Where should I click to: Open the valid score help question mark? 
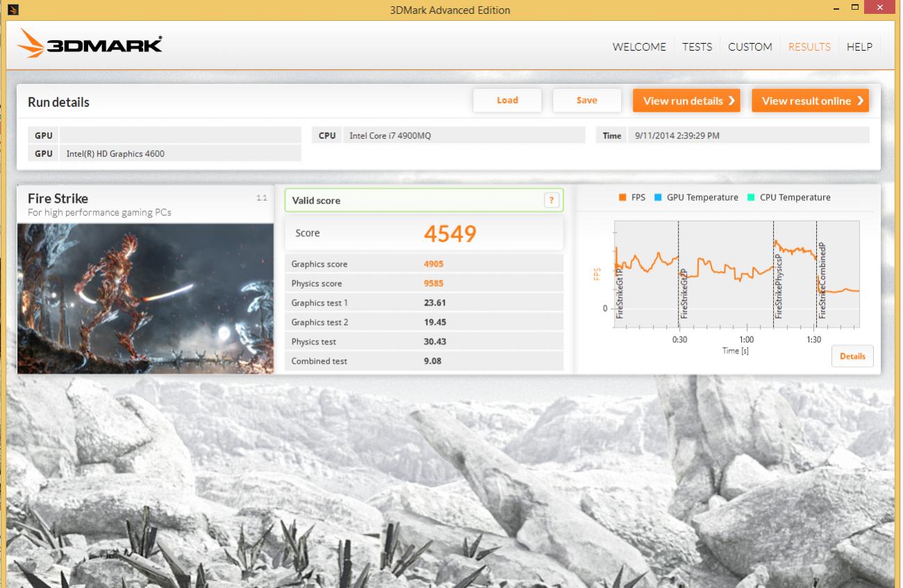[552, 200]
